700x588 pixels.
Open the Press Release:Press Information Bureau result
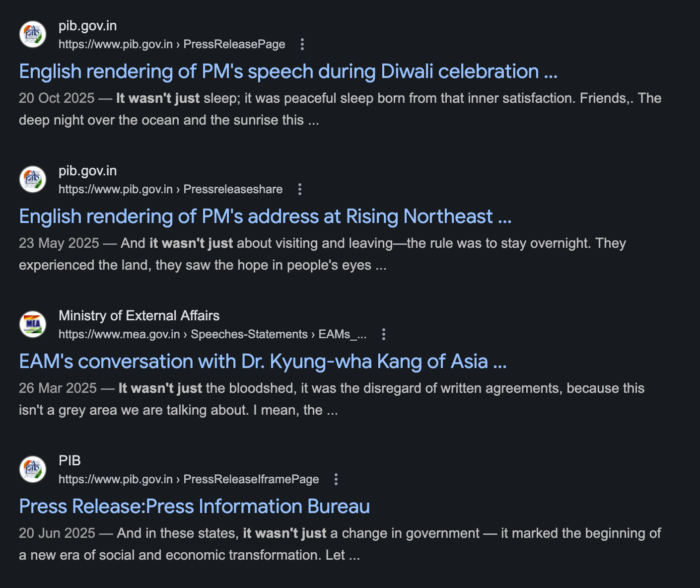pos(194,507)
